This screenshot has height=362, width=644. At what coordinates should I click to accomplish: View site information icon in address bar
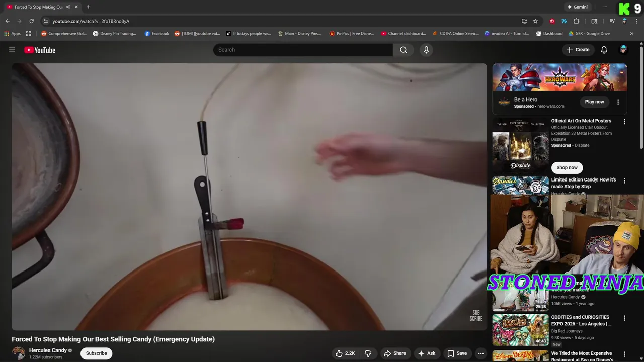click(x=46, y=21)
